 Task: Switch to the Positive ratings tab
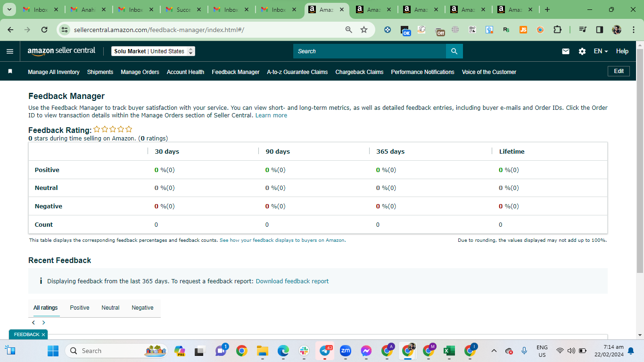80,308
